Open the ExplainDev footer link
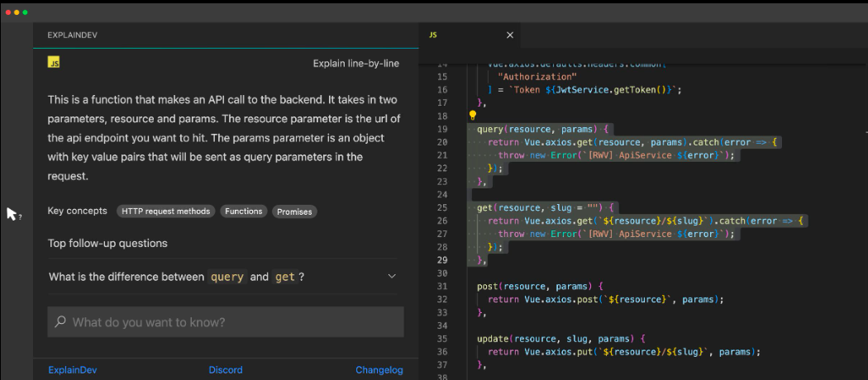The image size is (868, 380). [72, 370]
